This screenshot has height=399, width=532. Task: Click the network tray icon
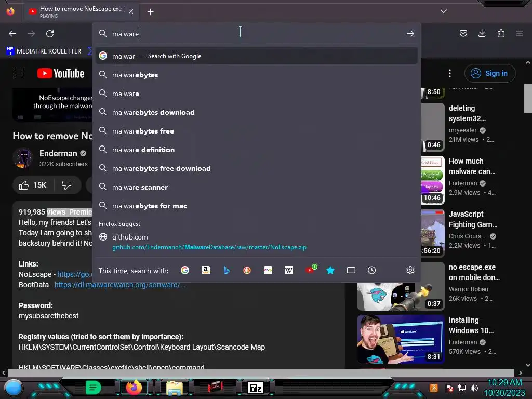pyautogui.click(x=462, y=388)
